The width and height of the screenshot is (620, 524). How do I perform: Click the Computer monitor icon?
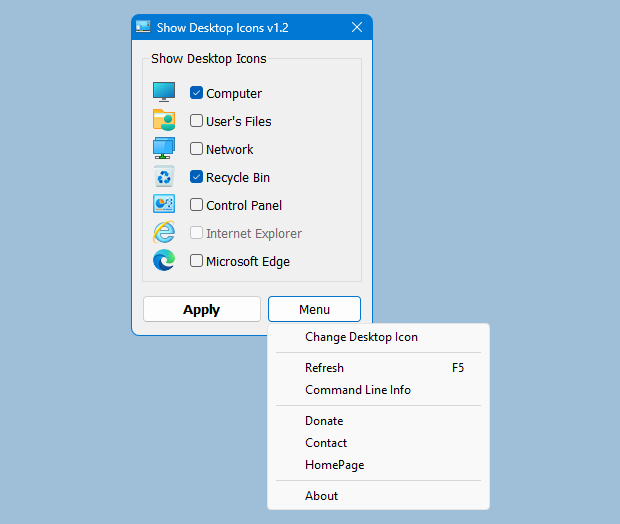164,93
